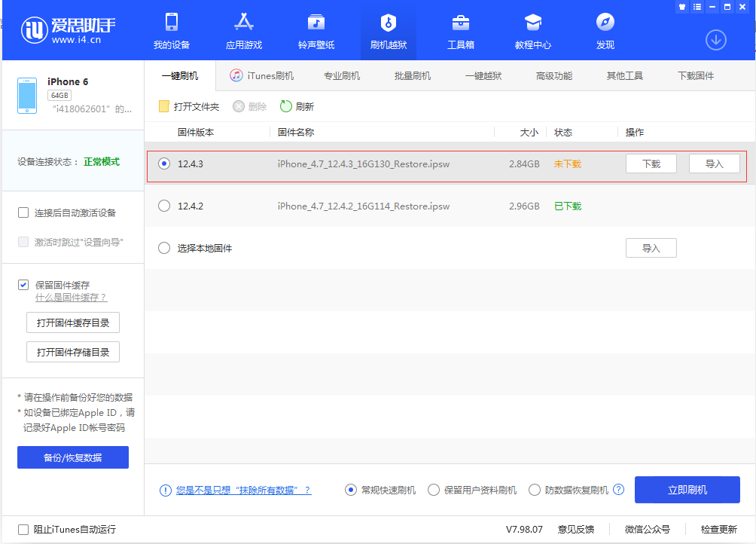This screenshot has width=756, height=544.
Task: Click 意见反馈 in status bar
Action: tap(576, 530)
